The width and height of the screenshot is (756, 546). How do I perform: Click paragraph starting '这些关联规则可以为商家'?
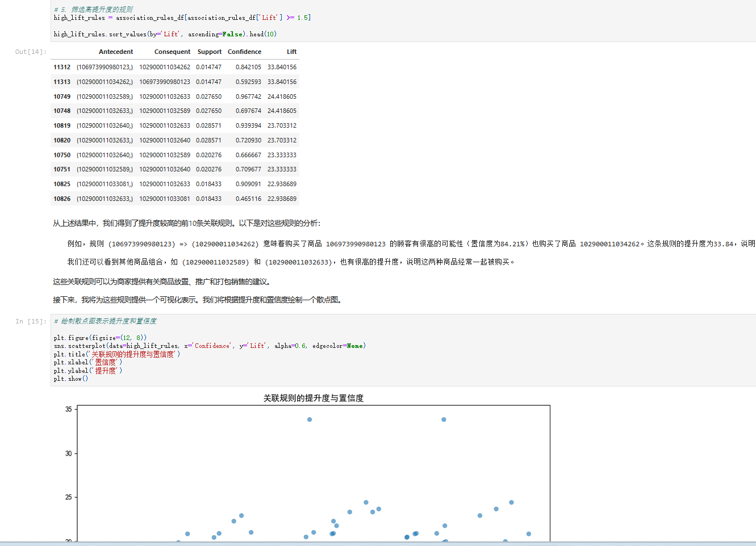[162, 282]
